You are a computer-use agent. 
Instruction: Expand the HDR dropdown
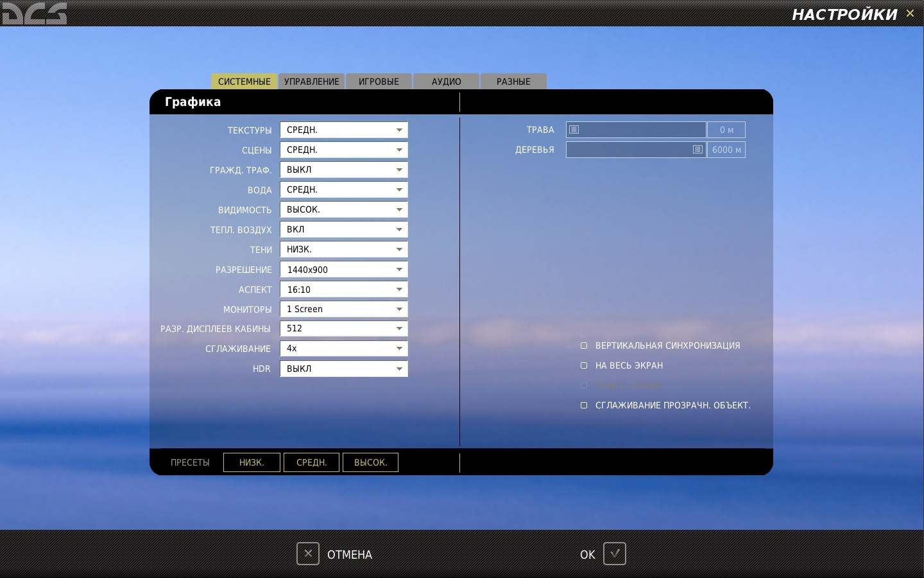pyautogui.click(x=344, y=369)
